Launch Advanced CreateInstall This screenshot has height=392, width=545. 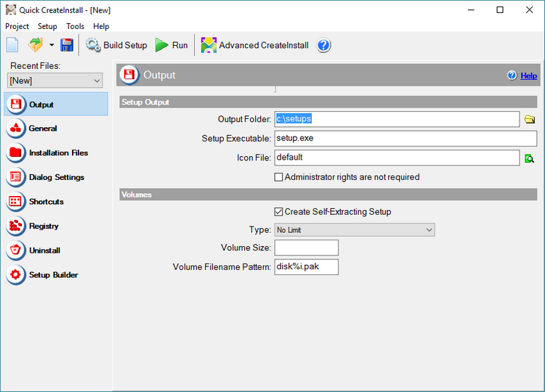(x=255, y=45)
